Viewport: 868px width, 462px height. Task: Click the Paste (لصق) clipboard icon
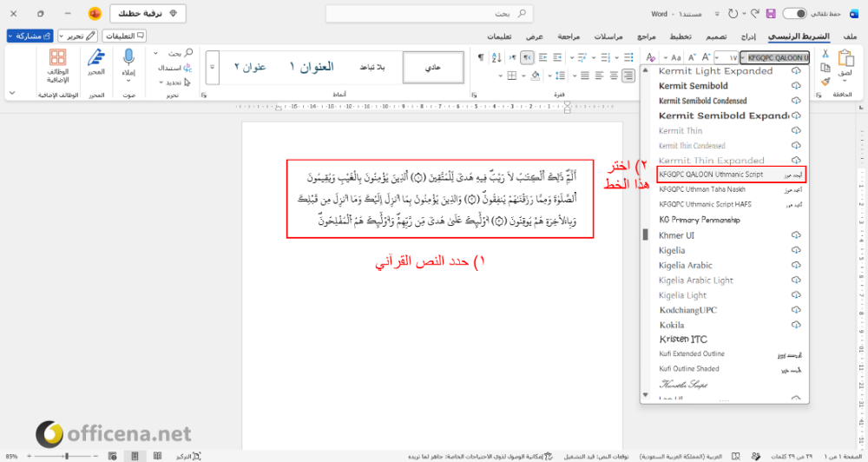point(845,59)
